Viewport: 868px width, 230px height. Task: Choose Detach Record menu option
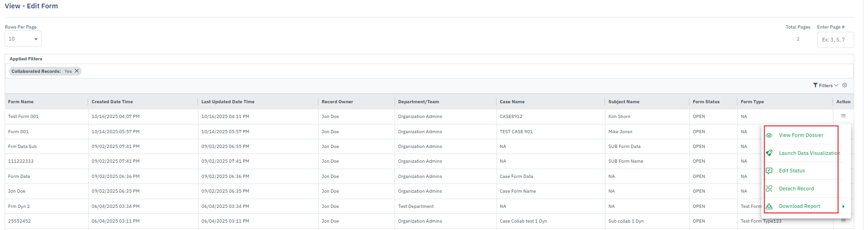pos(796,189)
